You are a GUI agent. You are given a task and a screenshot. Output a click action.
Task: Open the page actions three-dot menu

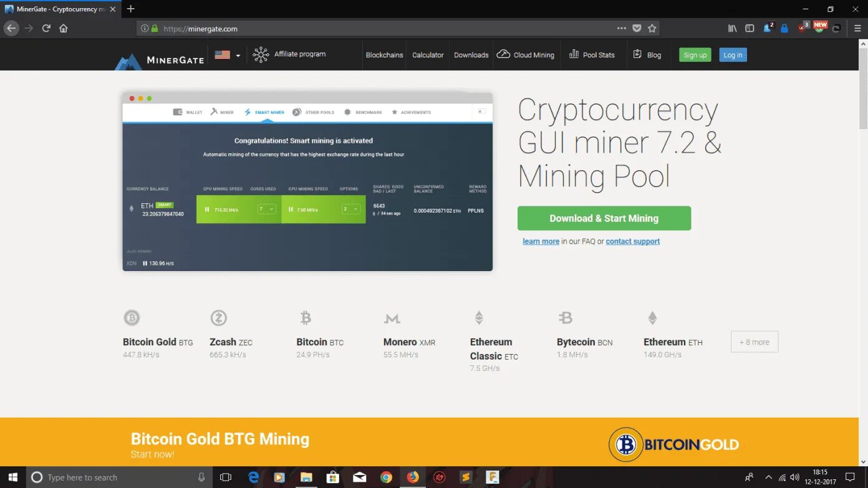(622, 28)
